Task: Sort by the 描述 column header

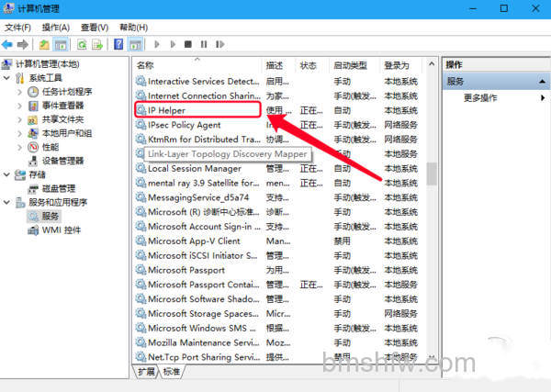Action: (x=278, y=65)
